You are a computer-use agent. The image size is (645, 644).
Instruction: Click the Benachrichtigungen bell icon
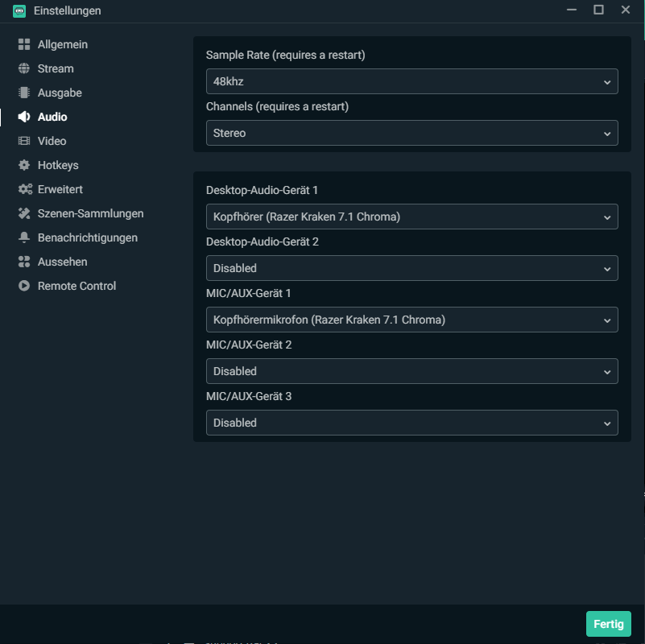pyautogui.click(x=24, y=237)
